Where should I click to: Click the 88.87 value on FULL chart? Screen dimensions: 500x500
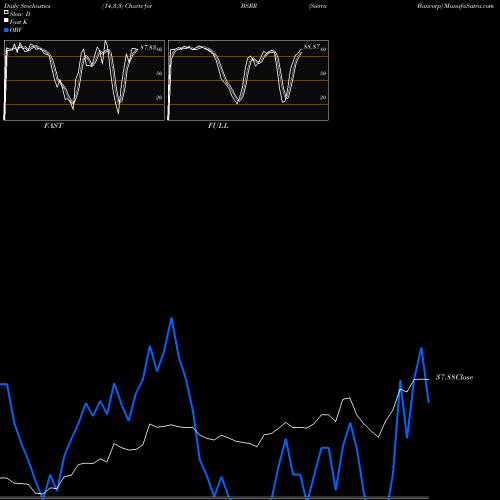(312, 47)
